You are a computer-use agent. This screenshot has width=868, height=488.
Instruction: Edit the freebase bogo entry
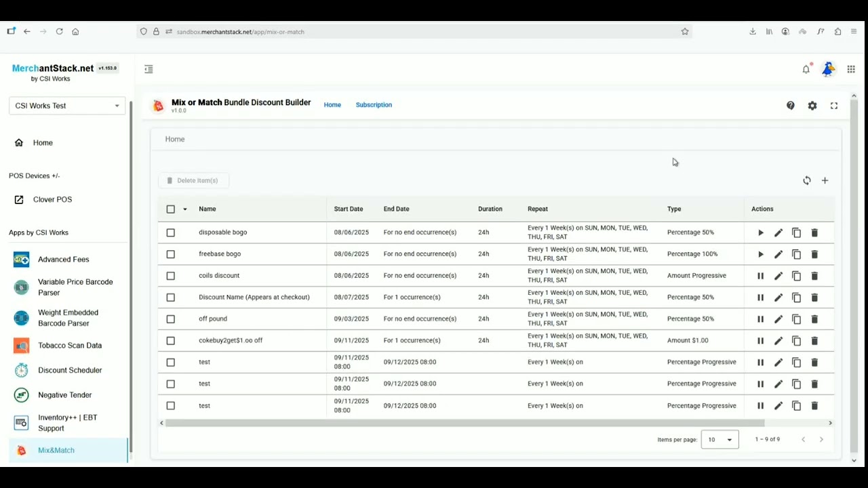tap(778, 254)
